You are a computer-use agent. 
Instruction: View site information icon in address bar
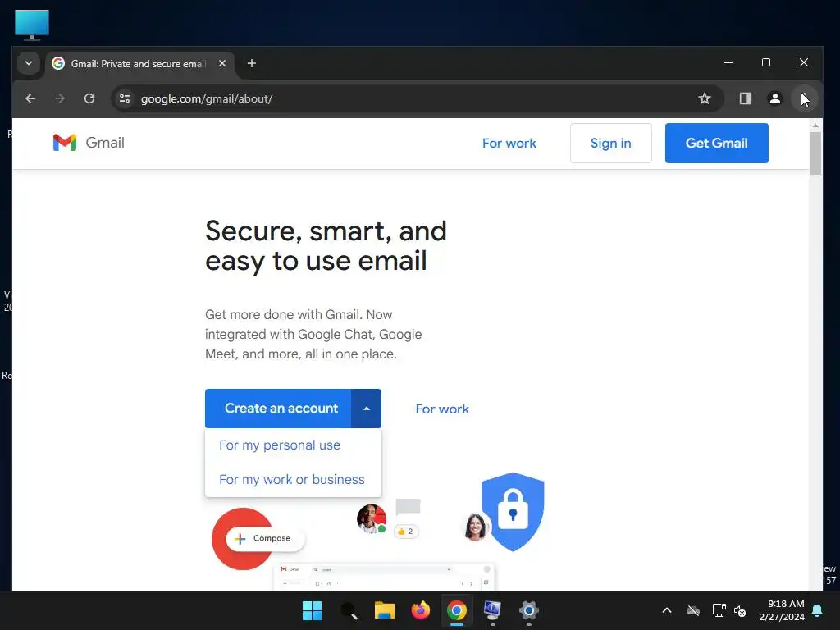[125, 98]
